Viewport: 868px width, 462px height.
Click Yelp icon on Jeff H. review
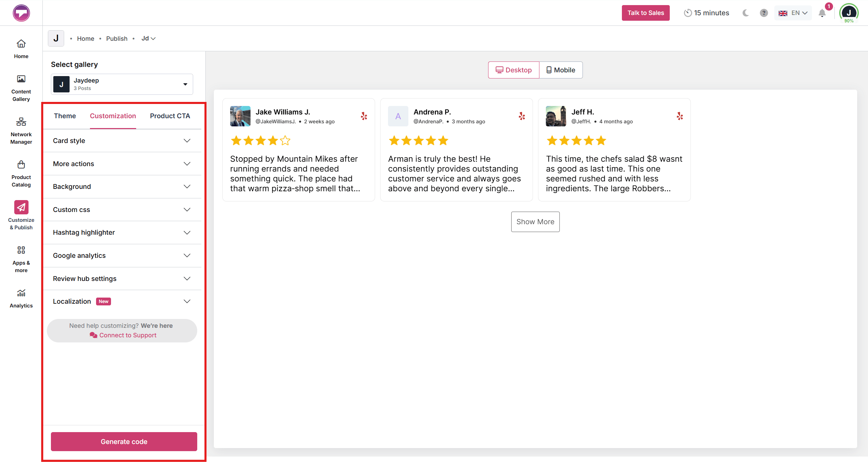point(680,116)
